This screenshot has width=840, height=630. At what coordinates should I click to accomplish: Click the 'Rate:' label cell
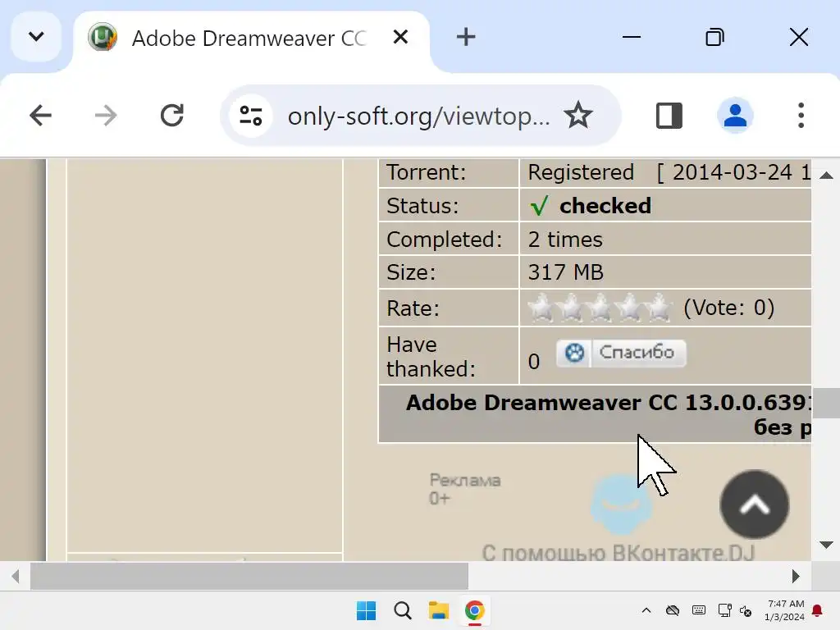point(449,308)
